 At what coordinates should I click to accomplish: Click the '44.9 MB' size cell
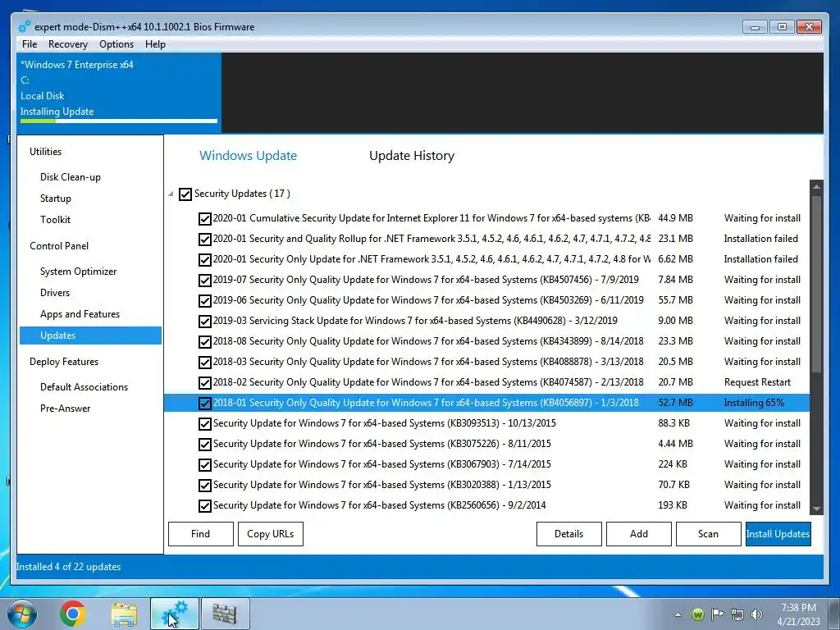point(675,218)
